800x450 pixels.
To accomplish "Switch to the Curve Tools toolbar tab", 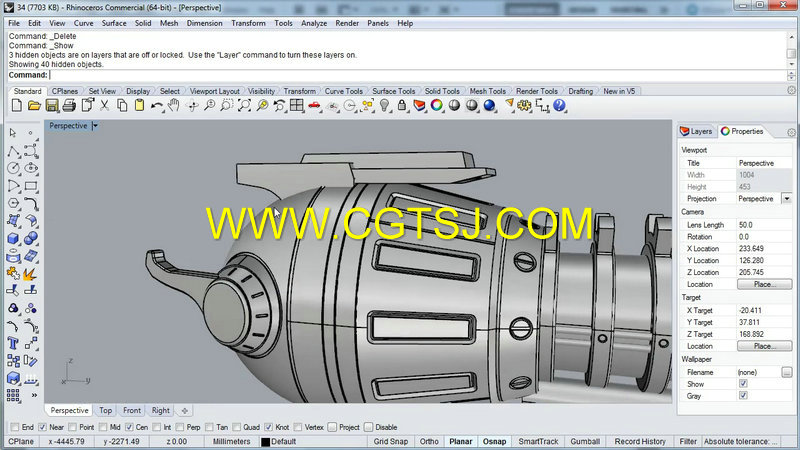I will (343, 91).
